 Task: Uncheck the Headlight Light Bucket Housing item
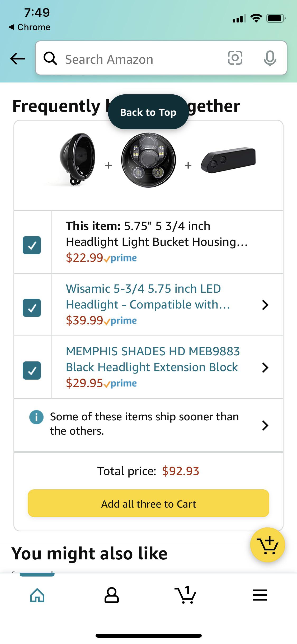tap(32, 245)
